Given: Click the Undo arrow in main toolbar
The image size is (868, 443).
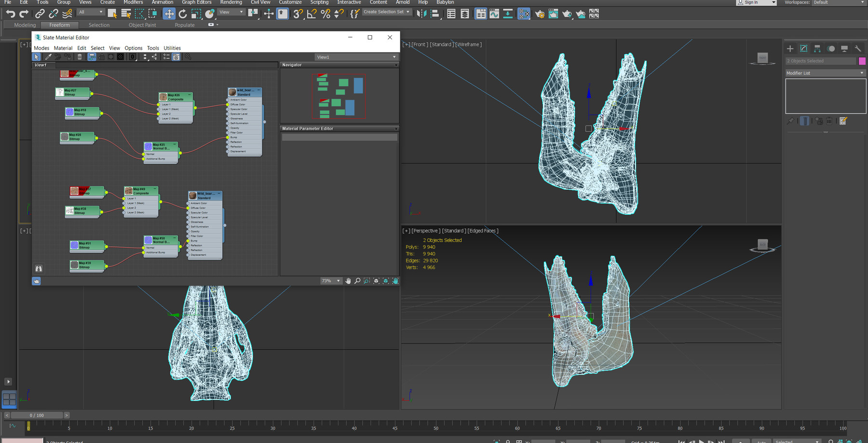Looking at the screenshot, I should (10, 14).
